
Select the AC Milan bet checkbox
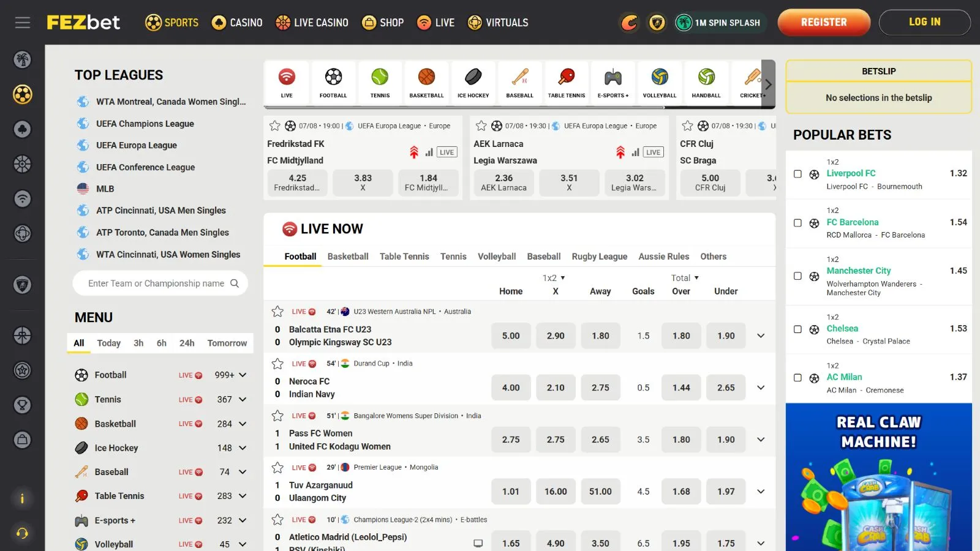point(797,378)
